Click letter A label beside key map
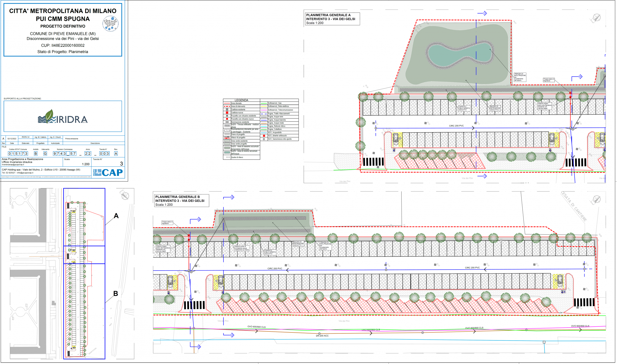The height and width of the screenshot is (364, 617). coord(116,216)
